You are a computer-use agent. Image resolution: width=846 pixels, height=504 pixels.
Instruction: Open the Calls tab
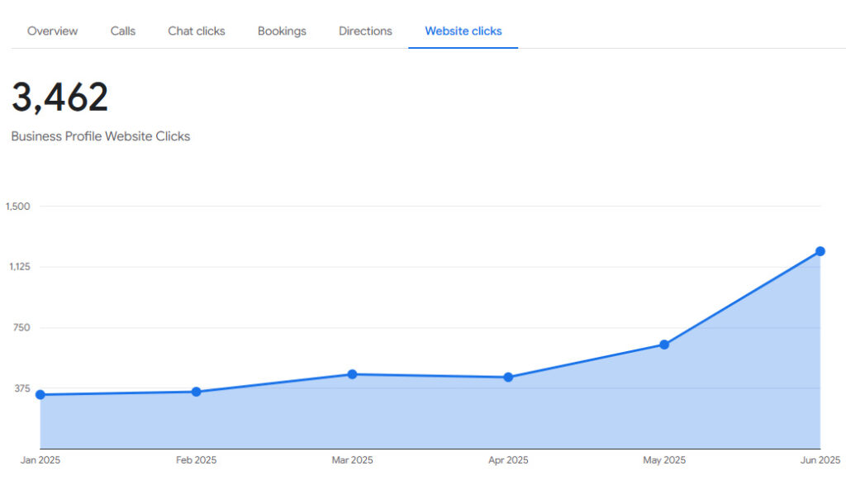[123, 31]
